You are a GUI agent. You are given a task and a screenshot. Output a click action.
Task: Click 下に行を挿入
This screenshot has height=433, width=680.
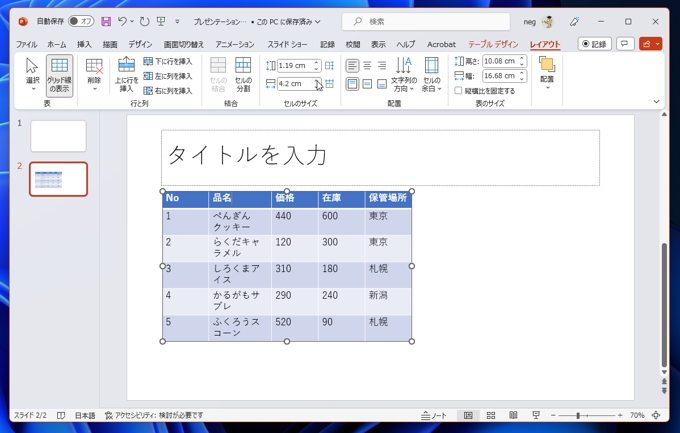point(168,62)
